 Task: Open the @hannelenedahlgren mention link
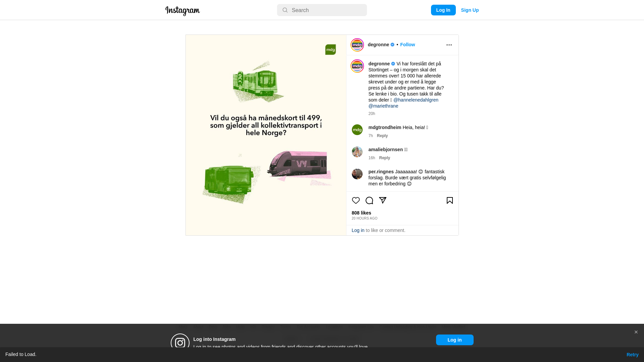tap(416, 100)
